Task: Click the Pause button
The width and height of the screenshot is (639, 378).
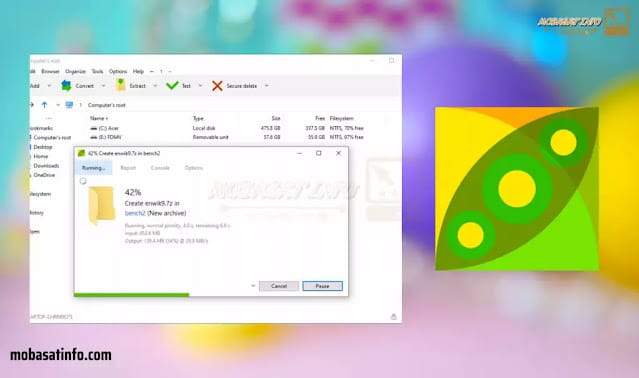Action: point(322,286)
